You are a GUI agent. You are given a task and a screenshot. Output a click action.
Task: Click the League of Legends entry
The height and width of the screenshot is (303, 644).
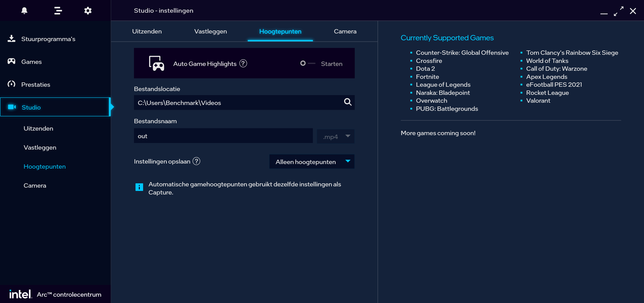(x=443, y=84)
